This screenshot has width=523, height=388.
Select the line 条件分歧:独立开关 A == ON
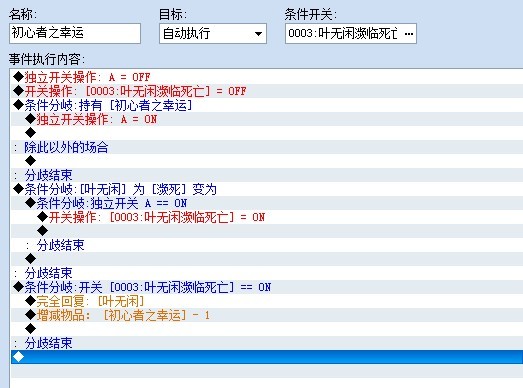click(x=267, y=203)
